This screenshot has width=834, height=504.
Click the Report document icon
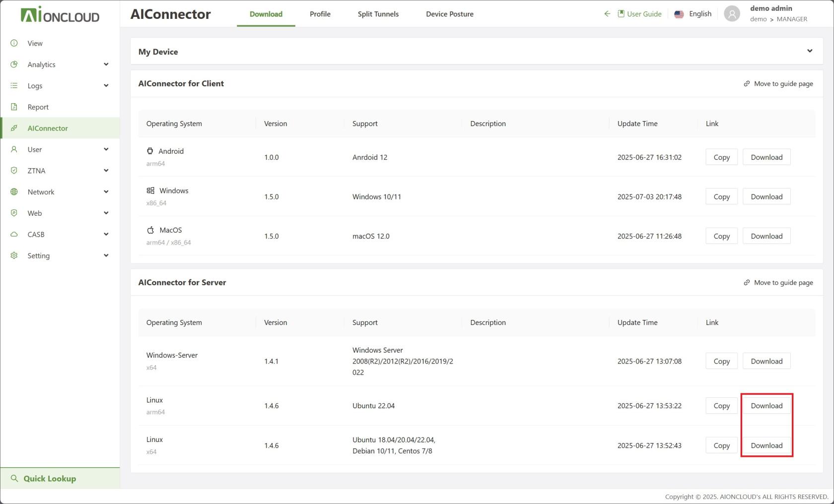14,107
